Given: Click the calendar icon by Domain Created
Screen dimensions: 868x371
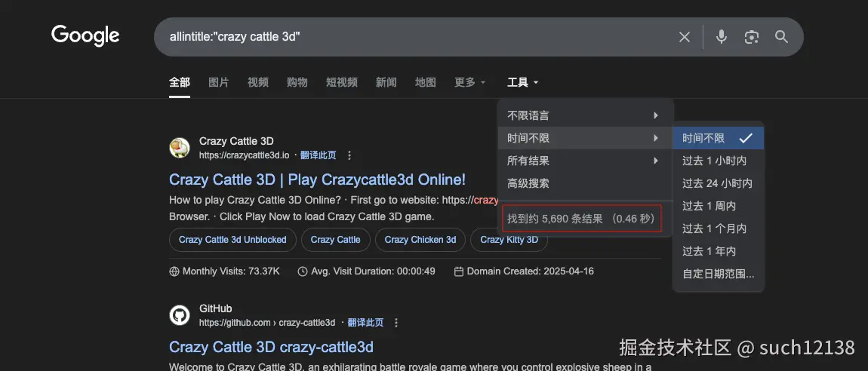Looking at the screenshot, I should [x=458, y=271].
